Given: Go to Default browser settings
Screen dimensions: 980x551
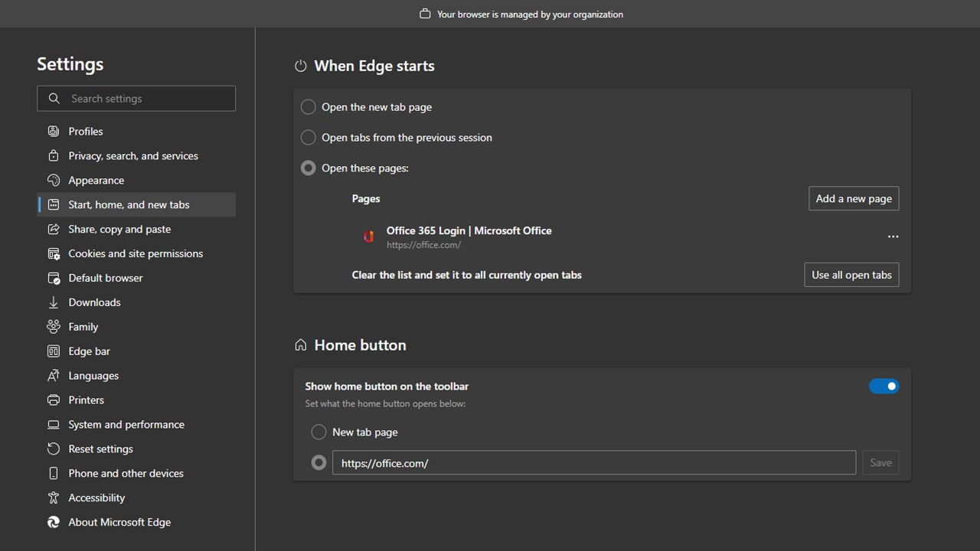Looking at the screenshot, I should pos(136,279).
